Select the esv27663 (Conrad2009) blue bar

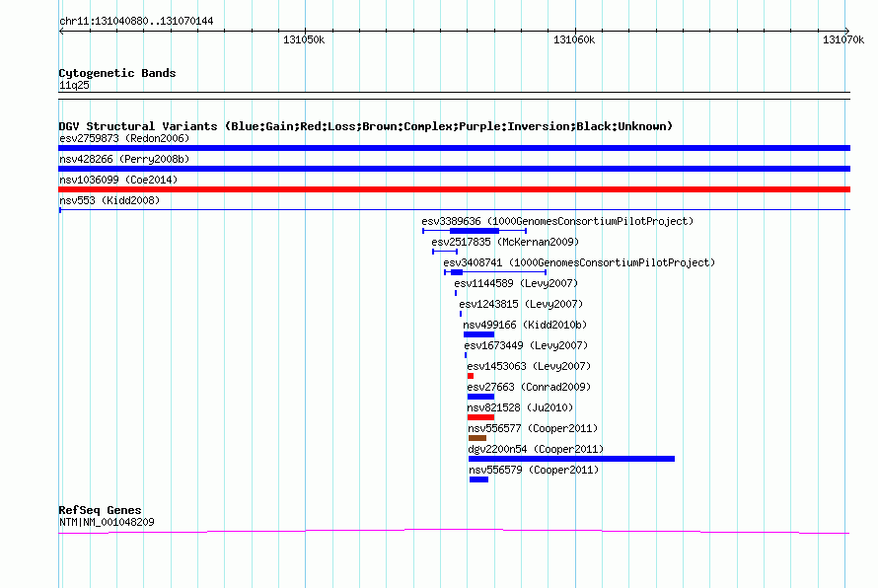pyautogui.click(x=480, y=397)
